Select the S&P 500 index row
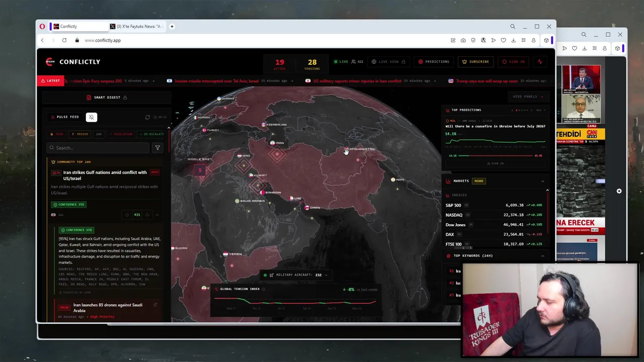Screen dimensions: 644x362 click(493, 205)
